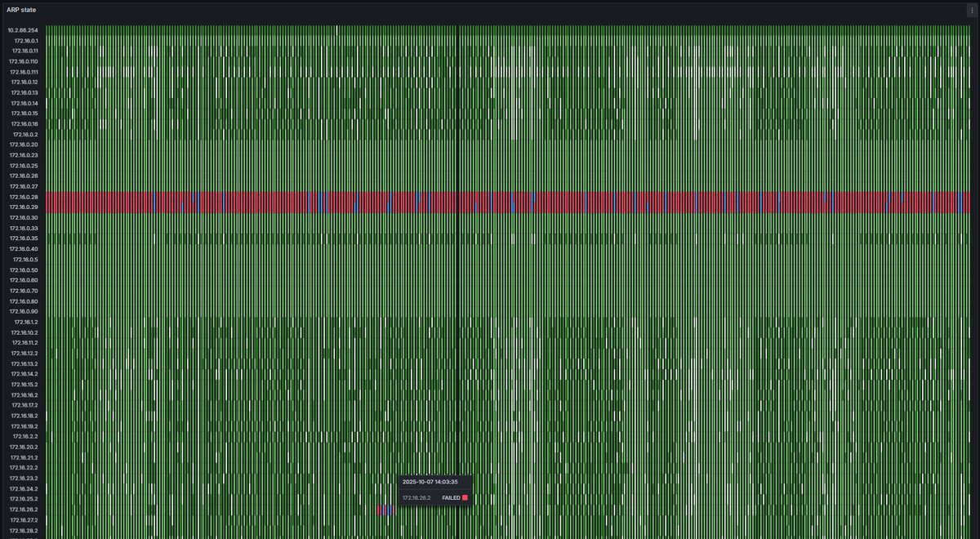980x539 pixels.
Task: Click 172.16.26.2 series name inside tooltip
Action: coord(416,497)
